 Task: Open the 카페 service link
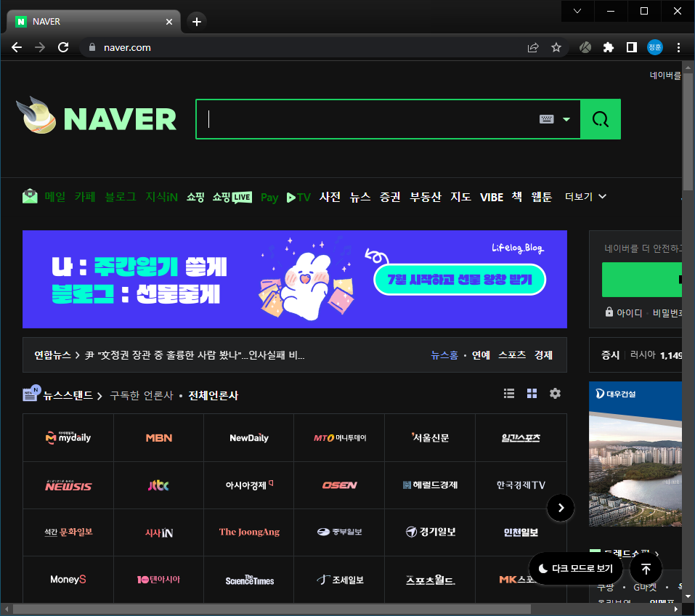85,196
